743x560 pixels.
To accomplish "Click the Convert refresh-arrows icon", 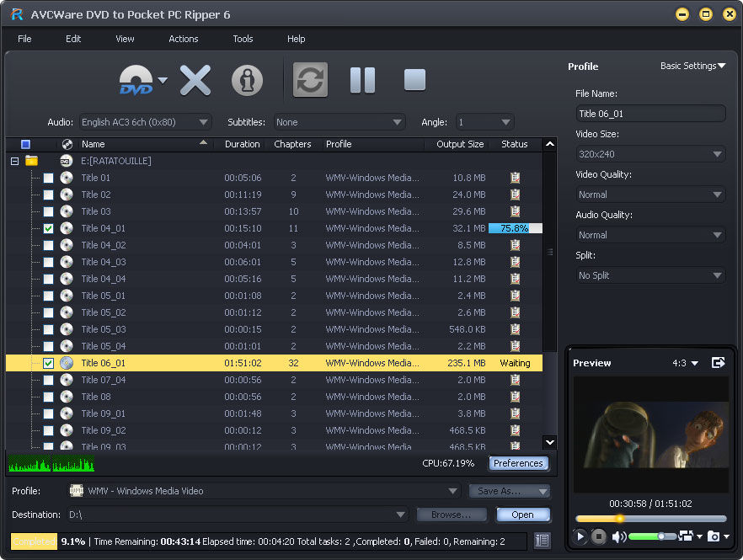I will [x=310, y=80].
